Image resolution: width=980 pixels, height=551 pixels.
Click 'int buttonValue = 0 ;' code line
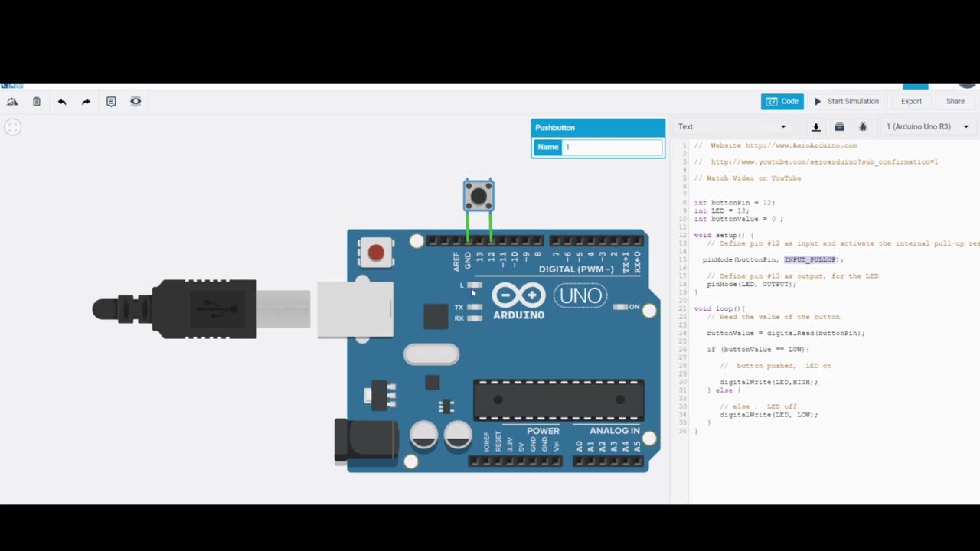(x=739, y=219)
